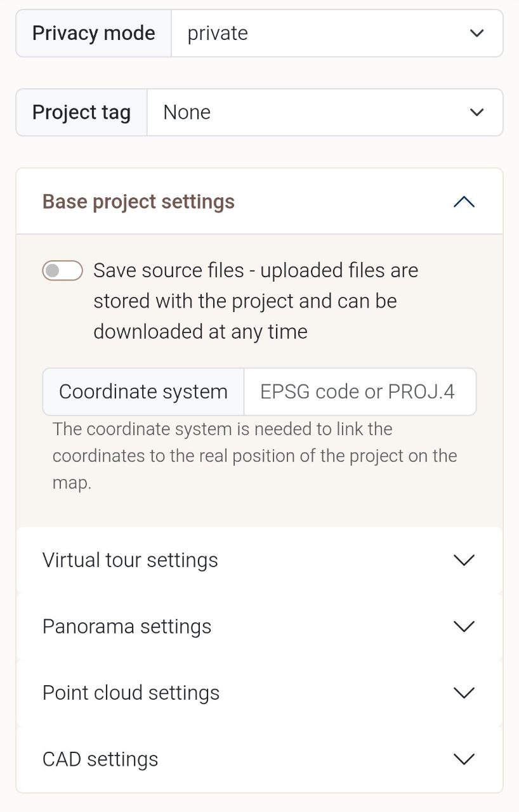Open the Privacy mode dropdown showing private
The image size is (519, 812).
317,33
